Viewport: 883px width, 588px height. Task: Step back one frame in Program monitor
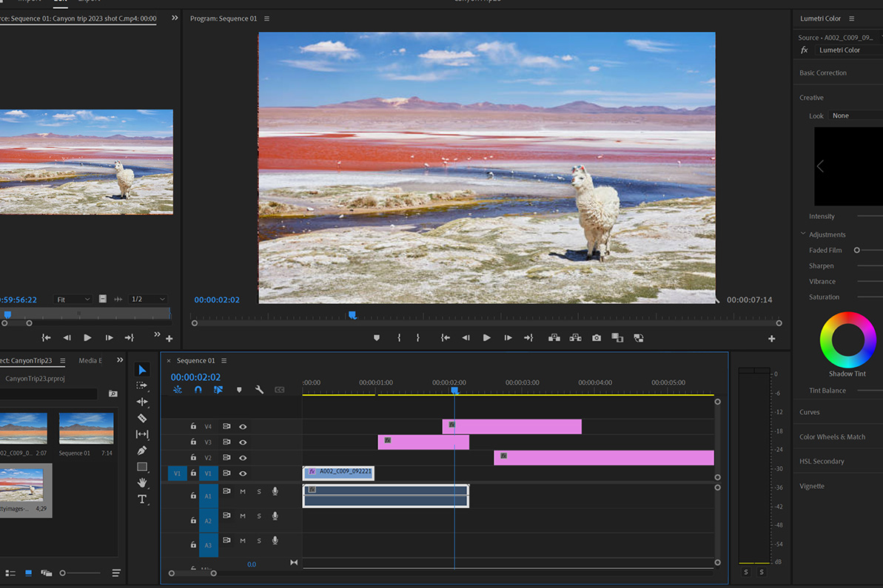click(x=466, y=337)
